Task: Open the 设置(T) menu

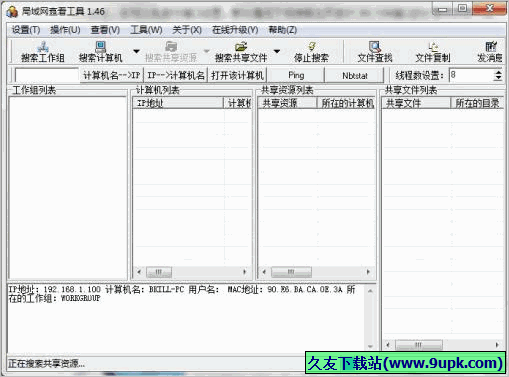Action: pyautogui.click(x=26, y=30)
